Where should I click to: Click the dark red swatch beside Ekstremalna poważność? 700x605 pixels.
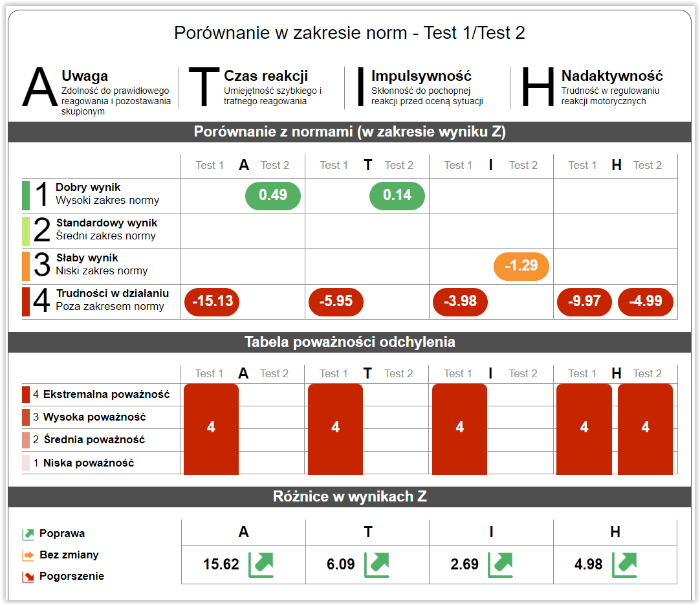coord(26,395)
